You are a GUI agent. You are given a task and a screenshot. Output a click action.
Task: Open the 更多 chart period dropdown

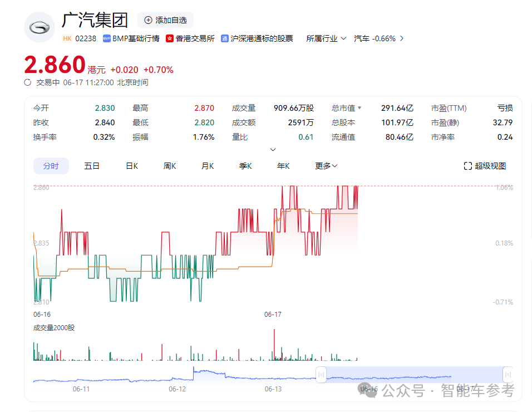click(326, 166)
